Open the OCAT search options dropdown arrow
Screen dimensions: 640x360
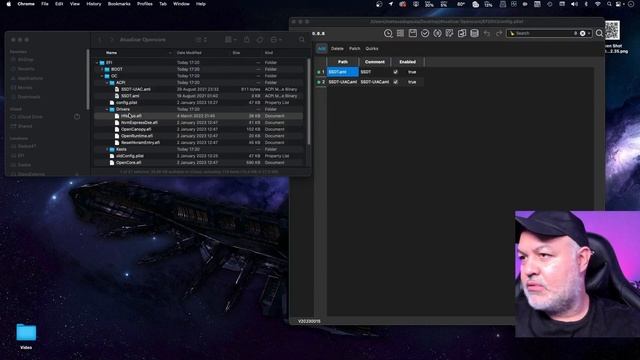tap(589, 33)
